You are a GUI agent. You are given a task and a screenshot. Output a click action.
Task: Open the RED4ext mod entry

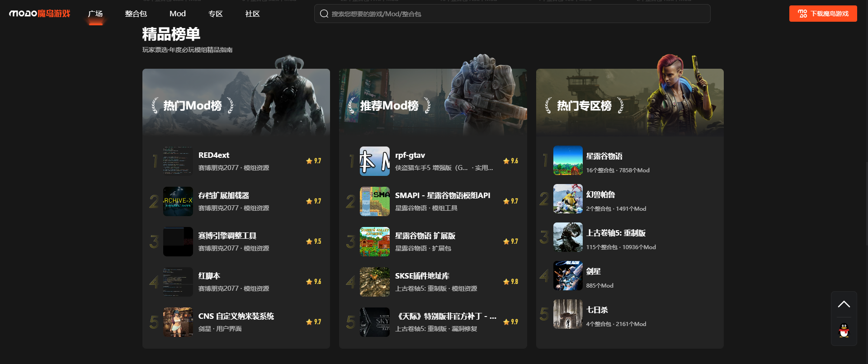coord(214,155)
